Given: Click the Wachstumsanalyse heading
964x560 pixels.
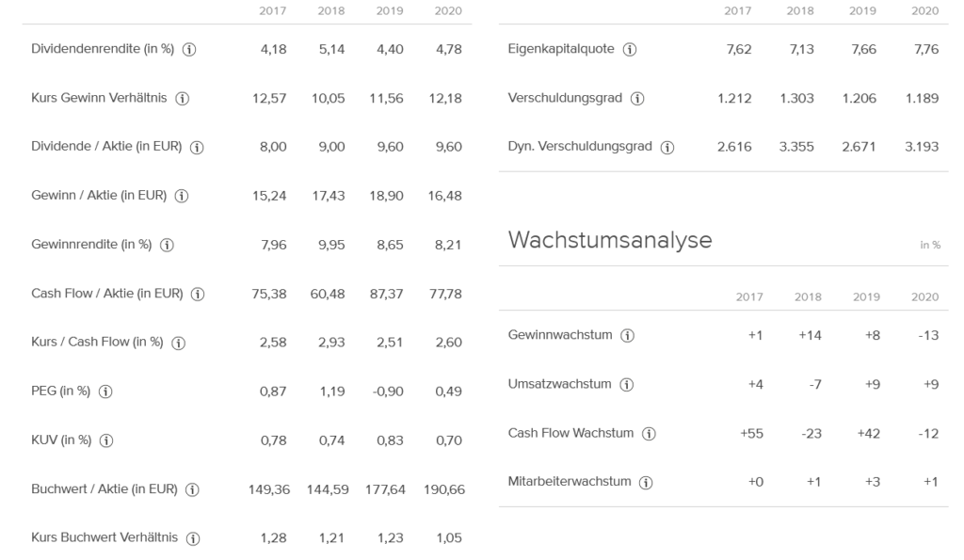Looking at the screenshot, I should 610,240.
